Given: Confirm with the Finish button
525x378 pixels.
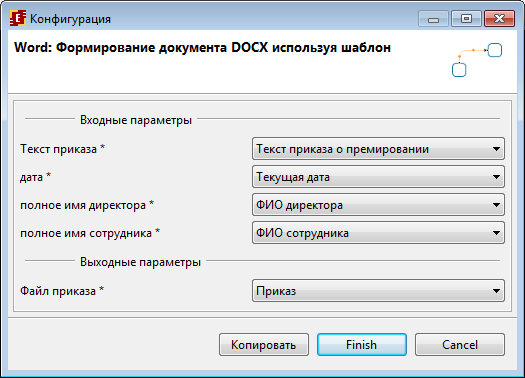Looking at the screenshot, I should pyautogui.click(x=362, y=345).
